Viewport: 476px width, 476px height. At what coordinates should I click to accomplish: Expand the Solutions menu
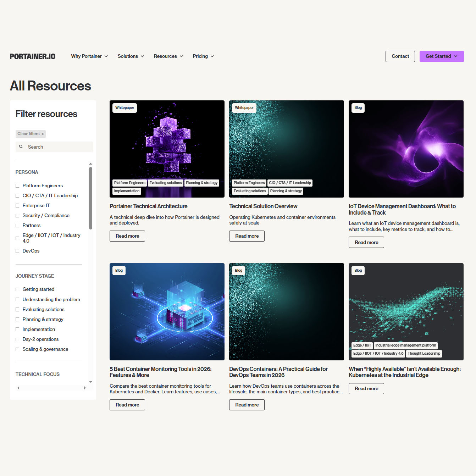point(131,56)
